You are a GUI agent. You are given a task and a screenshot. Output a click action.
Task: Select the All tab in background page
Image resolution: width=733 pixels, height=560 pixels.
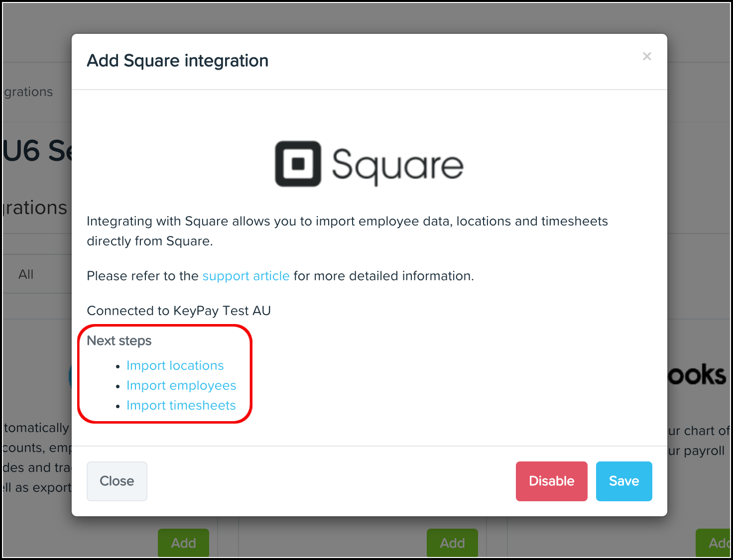[x=26, y=274]
